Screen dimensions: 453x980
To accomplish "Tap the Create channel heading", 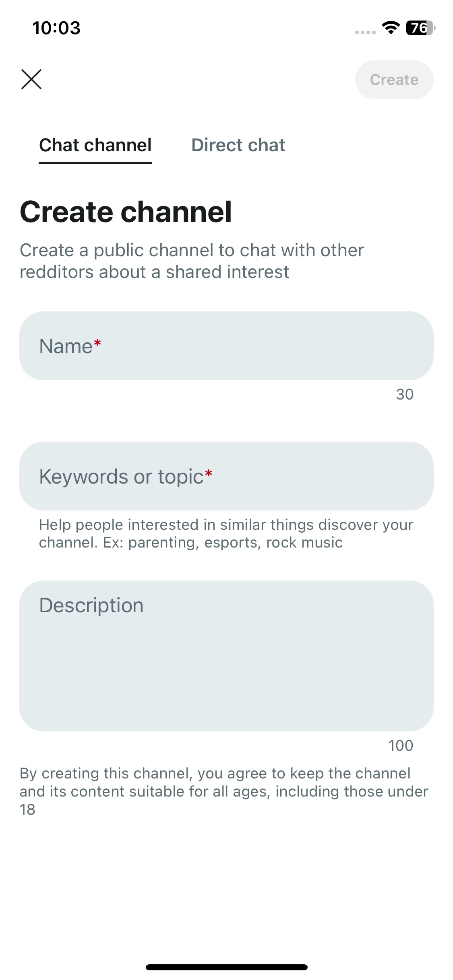I will pos(126,212).
